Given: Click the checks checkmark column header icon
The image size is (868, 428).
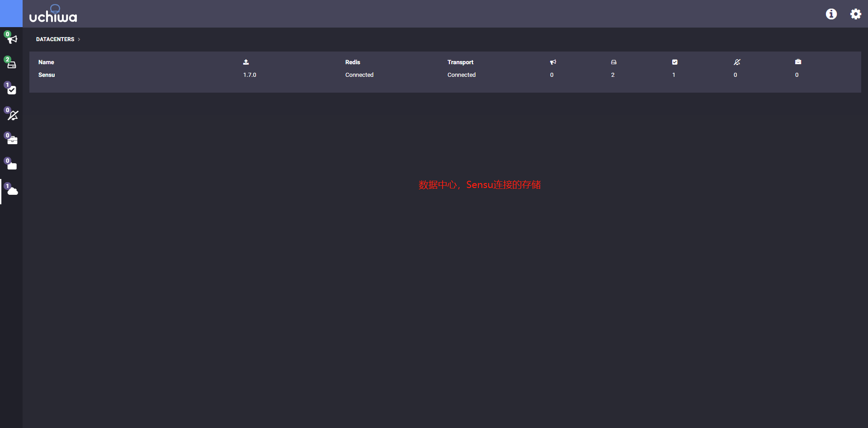Looking at the screenshot, I should [675, 62].
